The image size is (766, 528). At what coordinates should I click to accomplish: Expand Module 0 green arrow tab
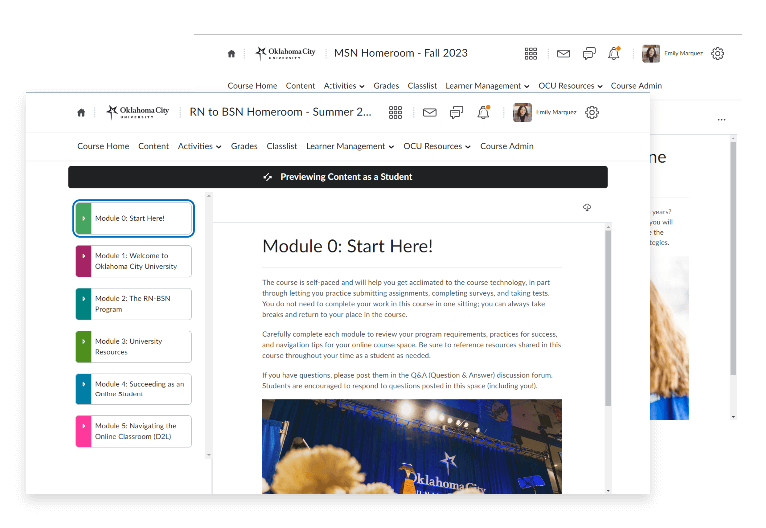[84, 218]
